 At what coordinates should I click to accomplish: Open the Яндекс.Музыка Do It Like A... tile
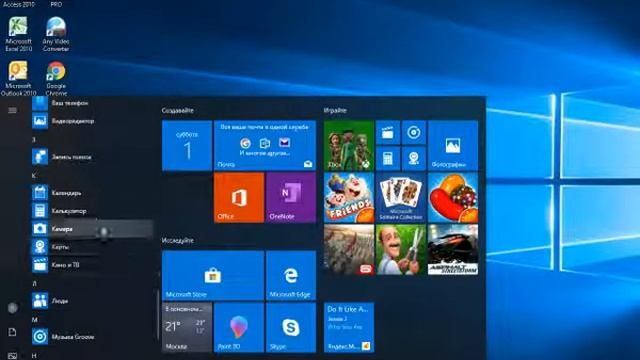coord(349,327)
